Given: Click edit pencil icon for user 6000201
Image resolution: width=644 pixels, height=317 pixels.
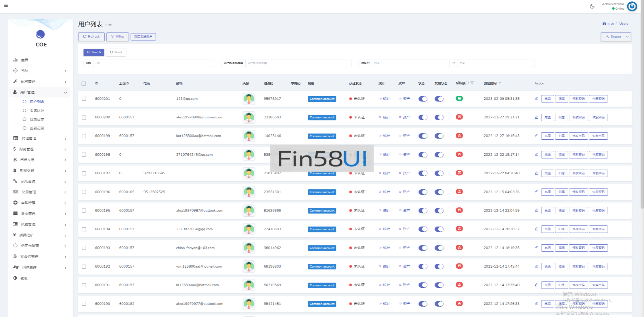Looking at the screenshot, I should pos(536,98).
